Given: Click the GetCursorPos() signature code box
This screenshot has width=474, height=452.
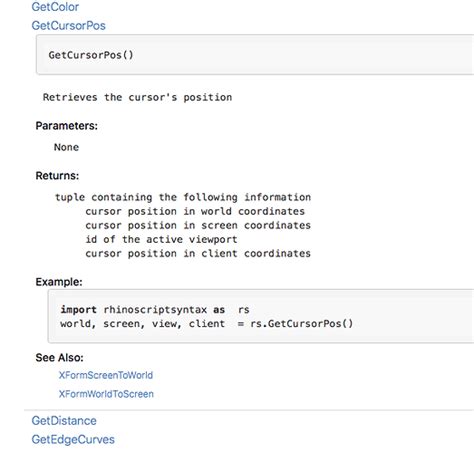Looking at the screenshot, I should pyautogui.click(x=255, y=55).
